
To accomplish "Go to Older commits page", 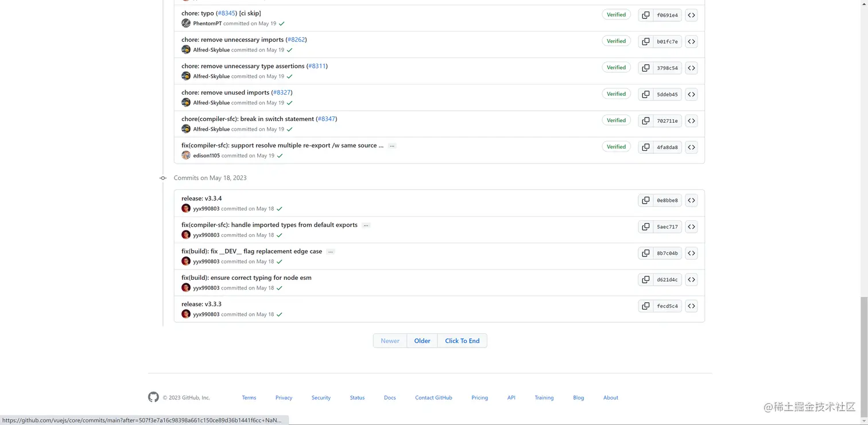I will (422, 341).
